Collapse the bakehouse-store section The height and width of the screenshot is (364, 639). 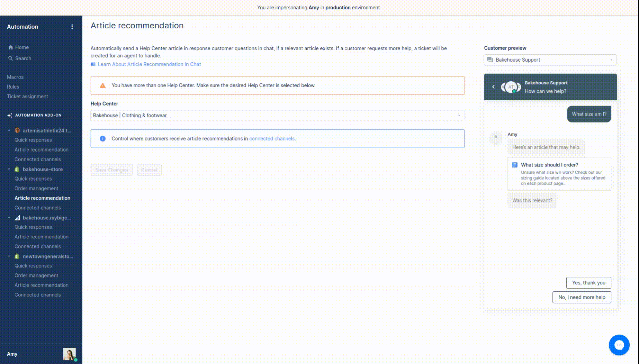9,169
